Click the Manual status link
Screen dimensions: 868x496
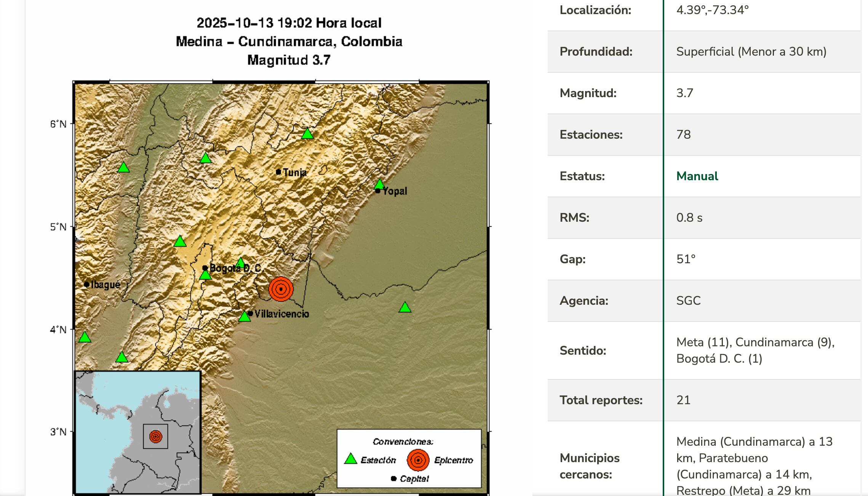pos(697,176)
